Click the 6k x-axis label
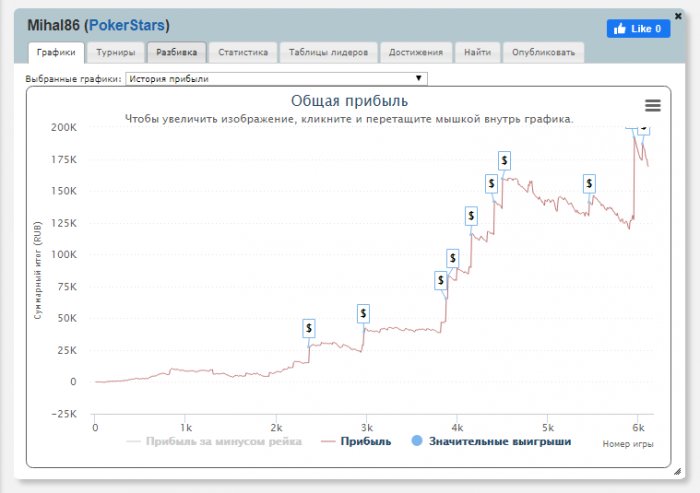 click(x=638, y=428)
